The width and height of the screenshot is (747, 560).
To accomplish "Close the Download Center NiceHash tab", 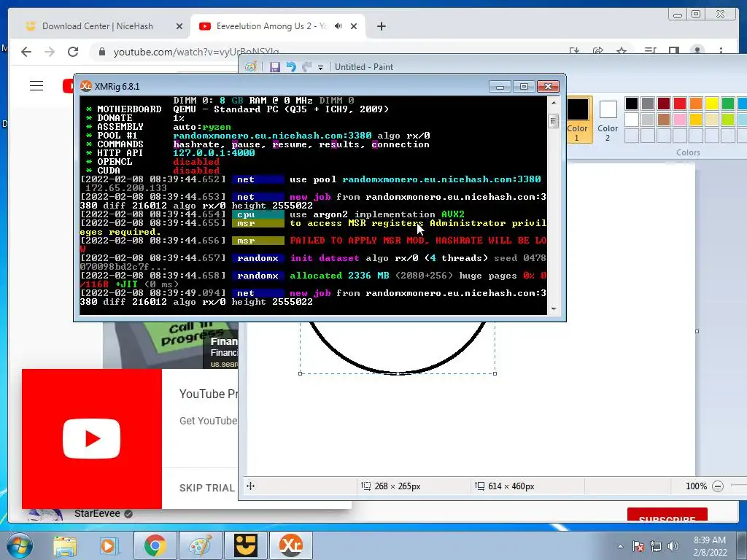I will pyautogui.click(x=179, y=27).
